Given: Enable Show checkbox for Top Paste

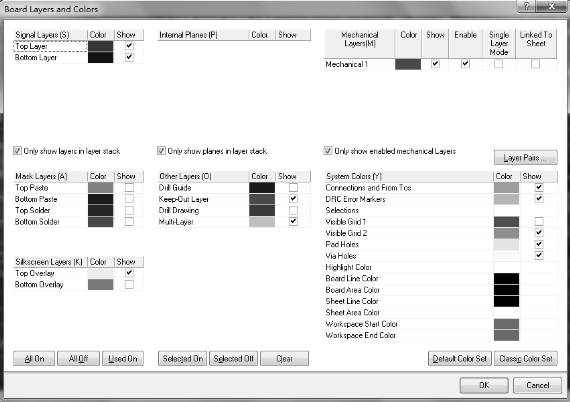Looking at the screenshot, I should (129, 188).
